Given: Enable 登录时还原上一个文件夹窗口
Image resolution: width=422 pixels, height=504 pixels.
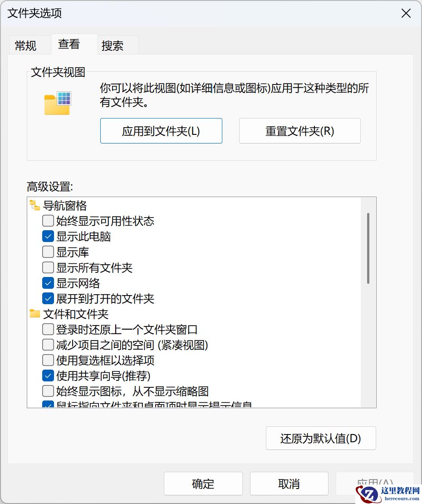Looking at the screenshot, I should [x=48, y=329].
